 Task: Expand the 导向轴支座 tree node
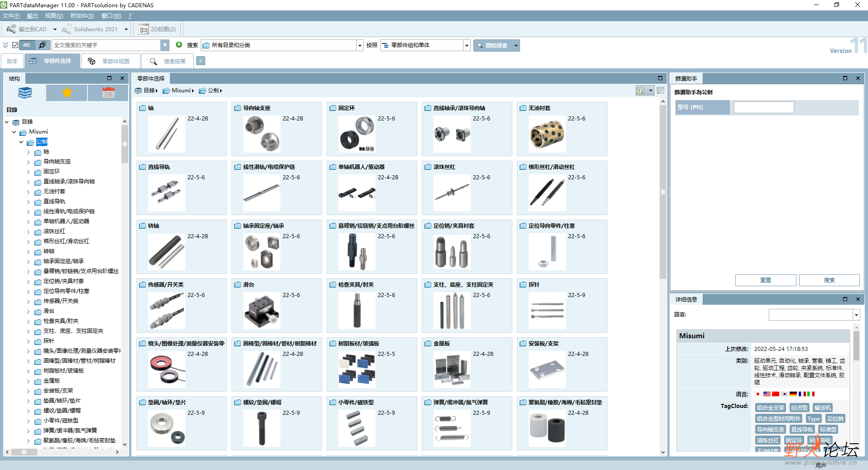click(29, 162)
